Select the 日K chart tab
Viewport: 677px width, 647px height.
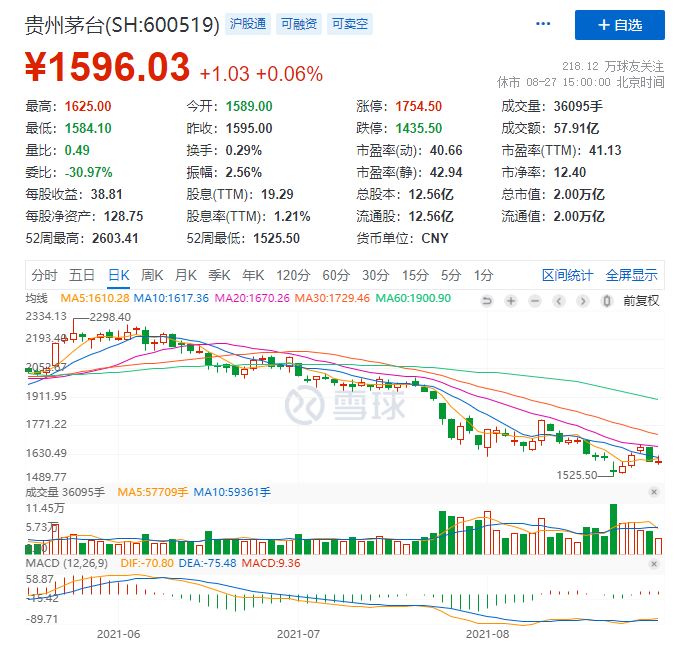(x=119, y=275)
